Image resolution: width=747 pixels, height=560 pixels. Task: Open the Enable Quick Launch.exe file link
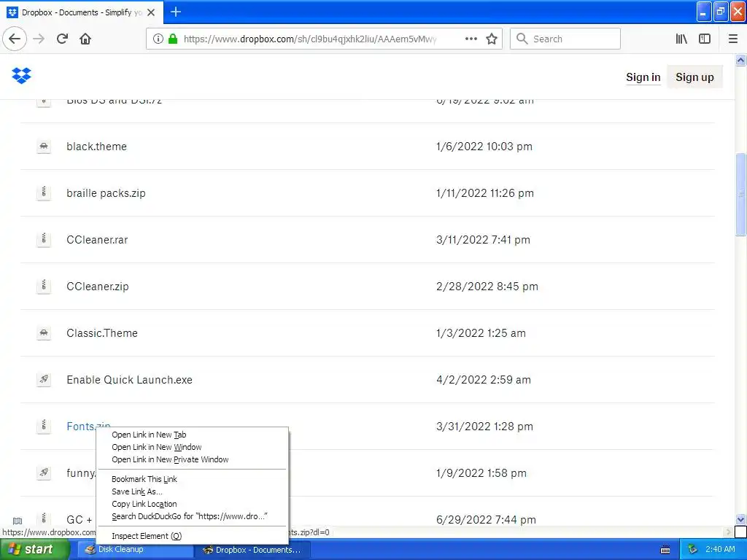pyautogui.click(x=130, y=379)
